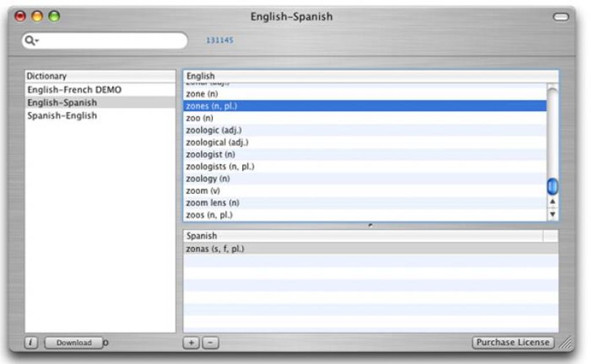This screenshot has height=364, width=591.
Task: Click the scroll up arrow in English list
Action: click(x=553, y=202)
